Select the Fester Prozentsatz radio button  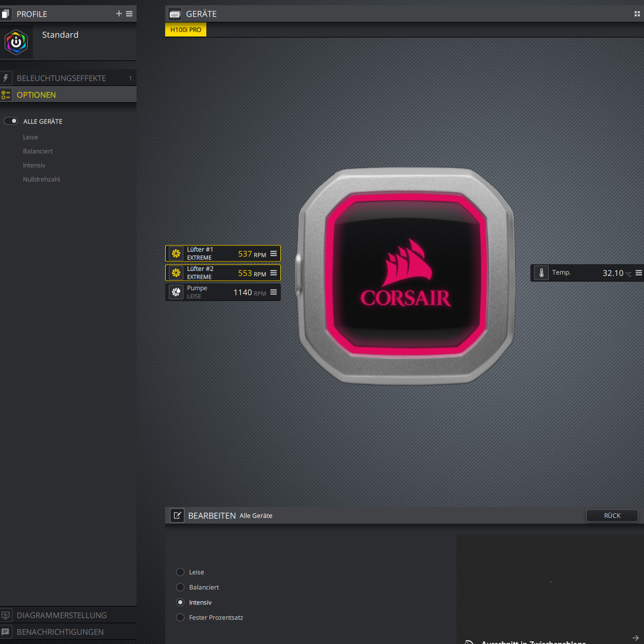point(180,617)
